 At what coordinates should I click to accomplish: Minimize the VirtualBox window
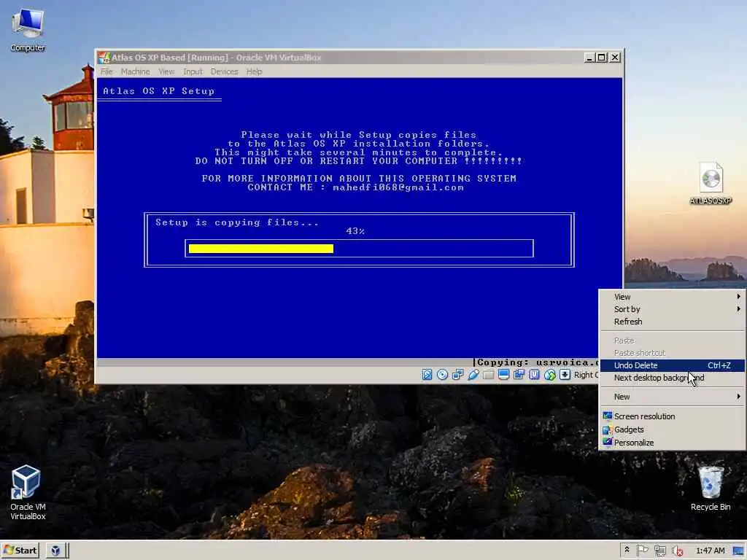point(589,58)
